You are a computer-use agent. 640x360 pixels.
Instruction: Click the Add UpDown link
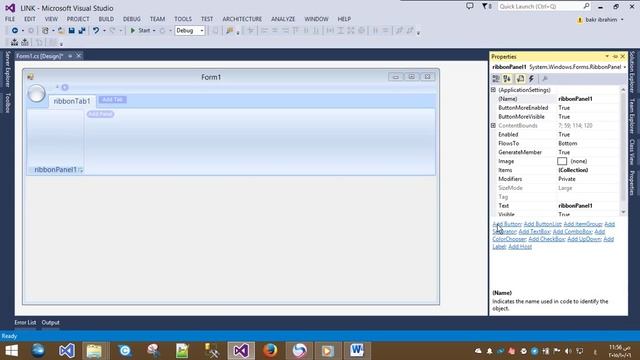pos(584,239)
